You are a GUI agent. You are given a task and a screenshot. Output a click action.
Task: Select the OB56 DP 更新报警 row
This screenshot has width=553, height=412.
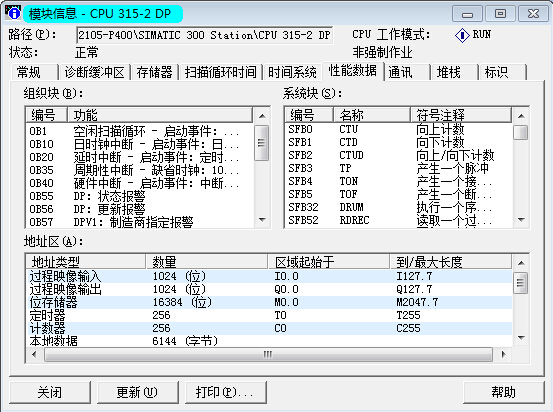click(x=140, y=210)
